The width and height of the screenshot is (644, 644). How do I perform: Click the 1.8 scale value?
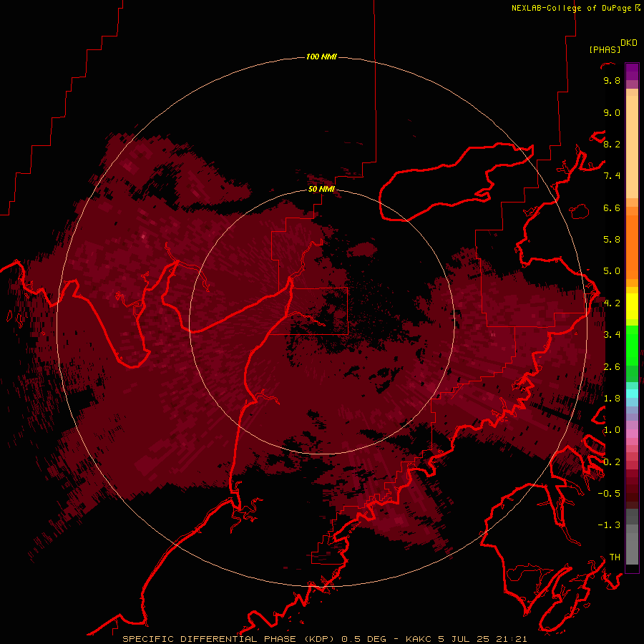(x=612, y=399)
